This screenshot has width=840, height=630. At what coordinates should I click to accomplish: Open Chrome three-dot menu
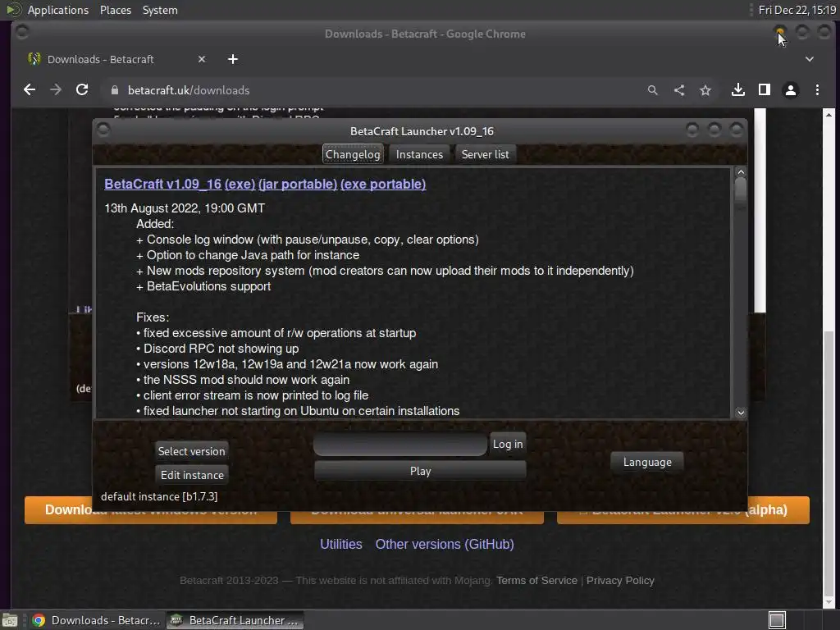[817, 90]
